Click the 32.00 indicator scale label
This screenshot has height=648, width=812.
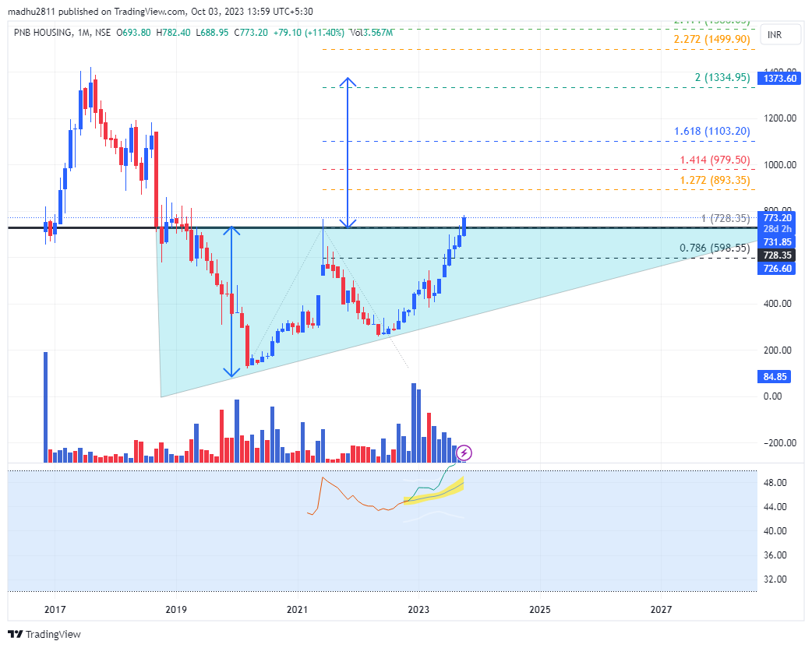coord(775,579)
